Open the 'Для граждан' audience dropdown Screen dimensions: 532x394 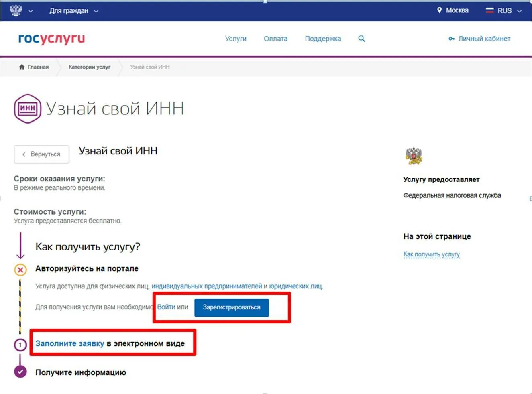coord(74,11)
